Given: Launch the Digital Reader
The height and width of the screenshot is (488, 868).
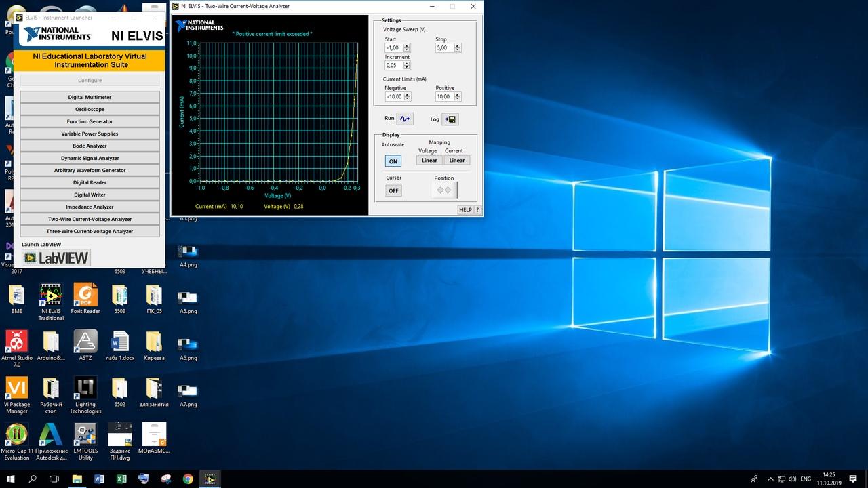Looking at the screenshot, I should click(x=90, y=182).
